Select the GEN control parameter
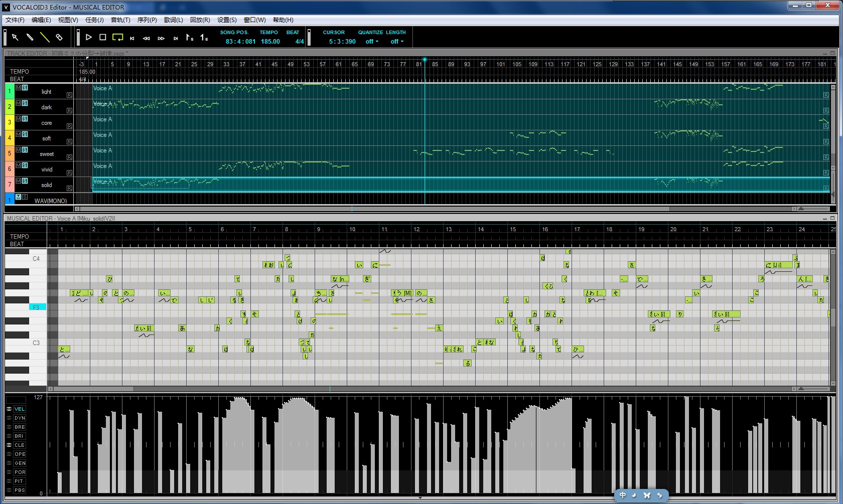The height and width of the screenshot is (504, 843). 20,463
